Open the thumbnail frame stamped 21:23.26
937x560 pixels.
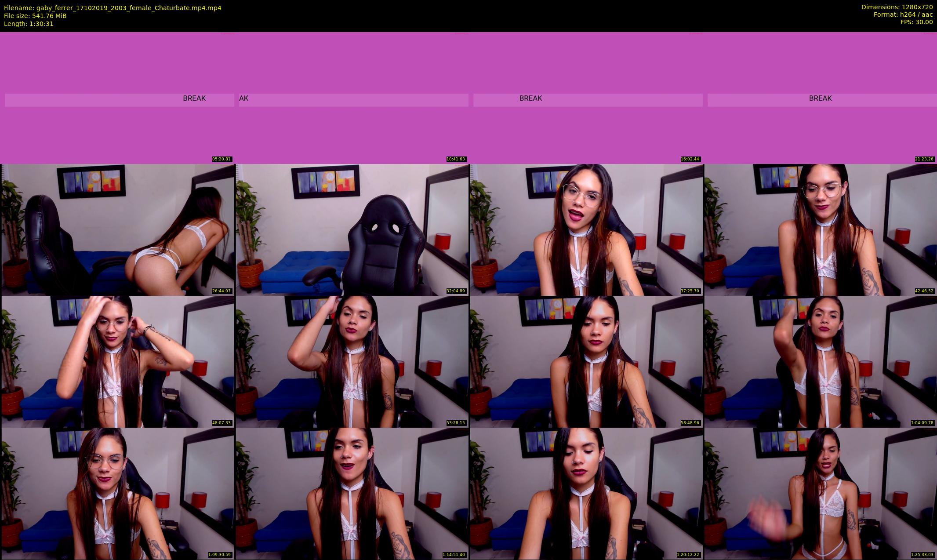821,98
